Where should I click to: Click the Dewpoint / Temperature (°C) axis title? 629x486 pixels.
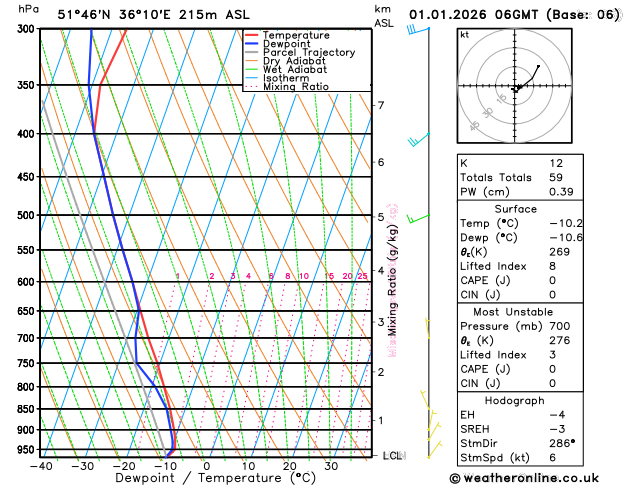coord(215,478)
